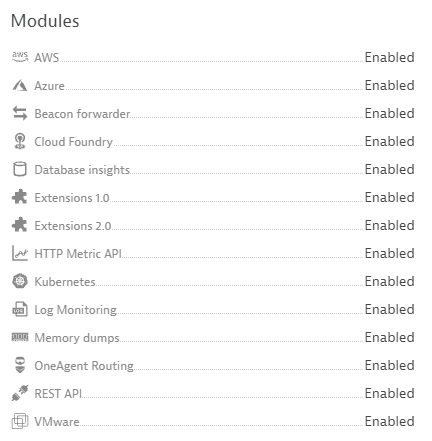Click Enabled status next to AWS
The image size is (432, 441).
click(x=389, y=57)
